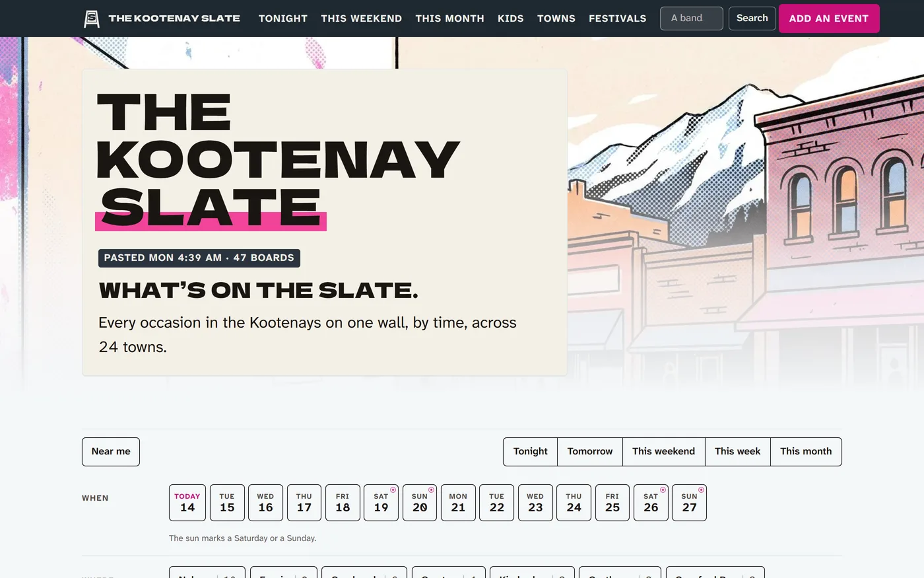
Task: Click The Kootenay Slate header brand text
Action: (x=174, y=18)
